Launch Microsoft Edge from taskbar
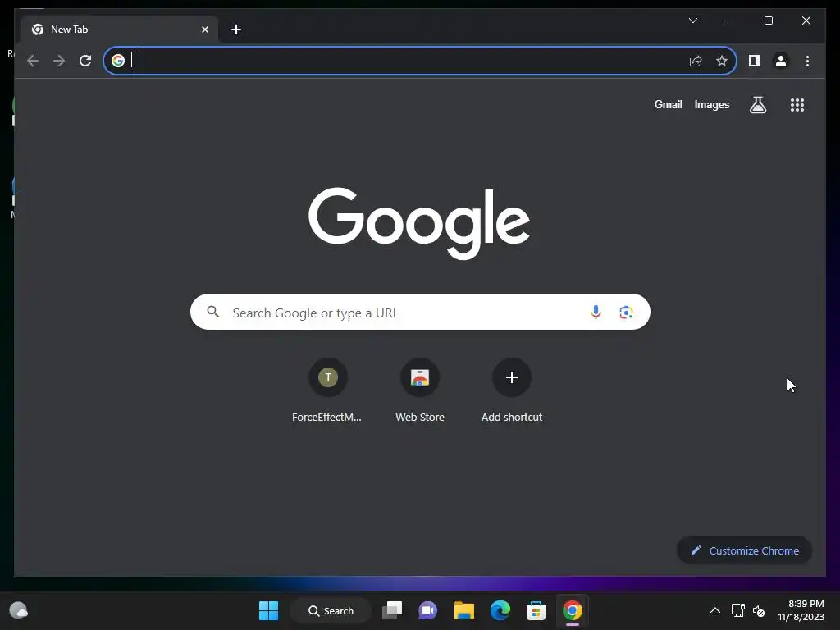 [500, 610]
